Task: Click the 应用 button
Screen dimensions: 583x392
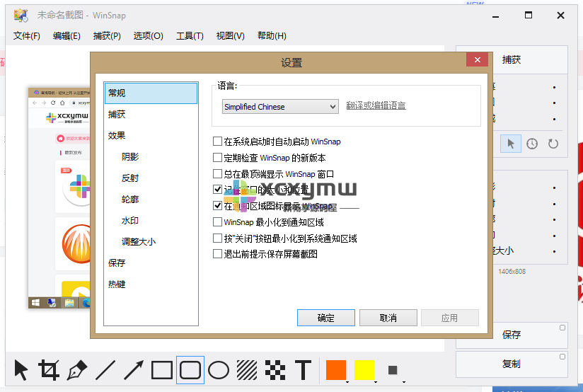Action: (450, 318)
